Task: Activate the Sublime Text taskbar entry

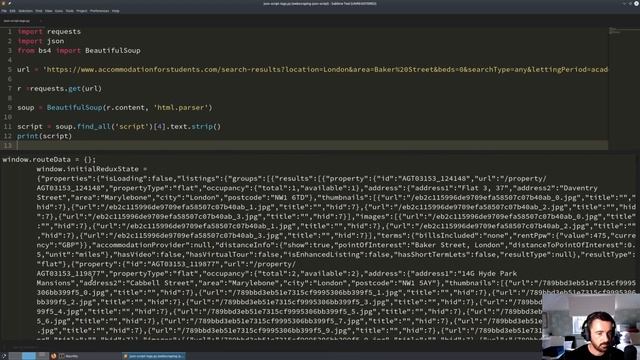Action: [x=153, y=356]
